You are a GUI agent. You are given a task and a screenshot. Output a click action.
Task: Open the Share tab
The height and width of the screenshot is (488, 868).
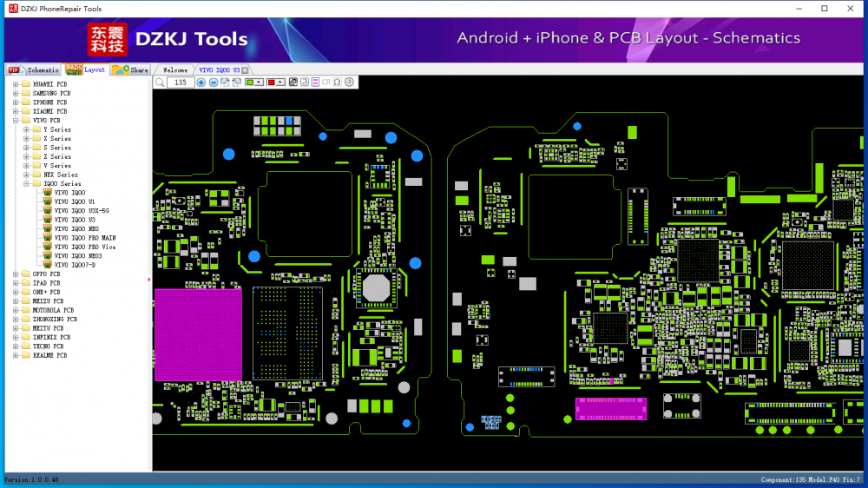tap(131, 69)
